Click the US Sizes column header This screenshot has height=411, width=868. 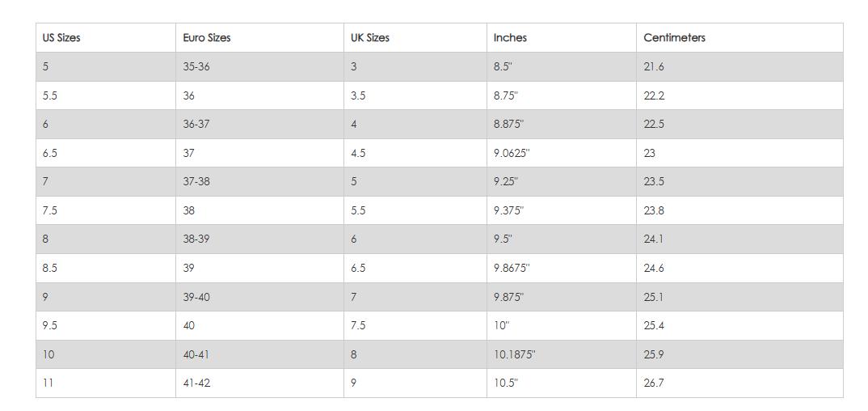(x=61, y=38)
